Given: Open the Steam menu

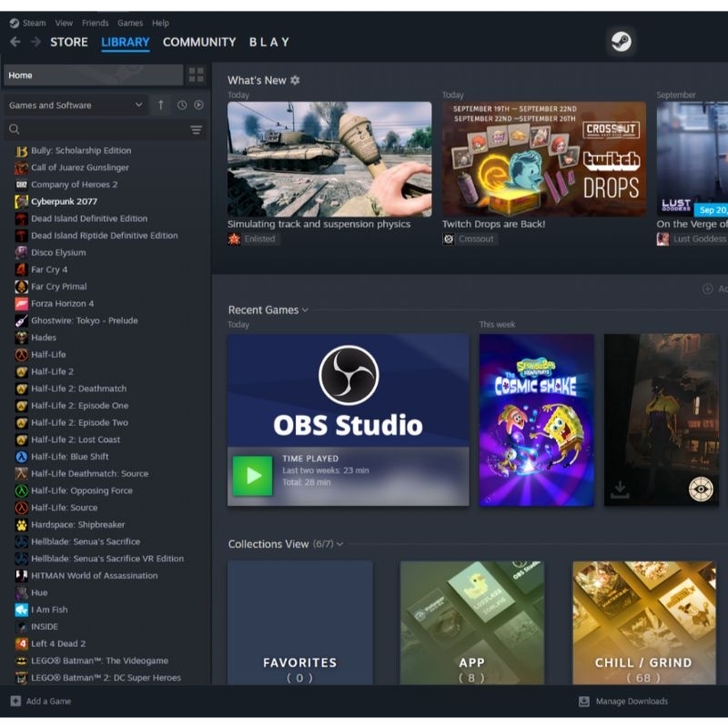Looking at the screenshot, I should click(x=35, y=23).
